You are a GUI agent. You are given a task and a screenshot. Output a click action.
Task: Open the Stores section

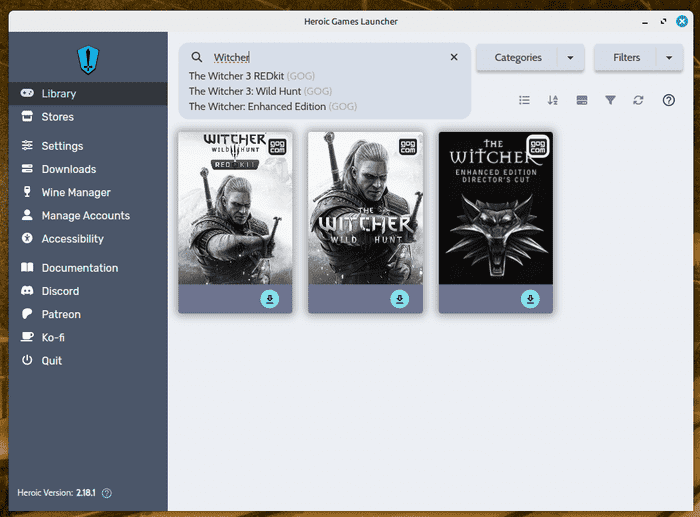[x=88, y=117]
